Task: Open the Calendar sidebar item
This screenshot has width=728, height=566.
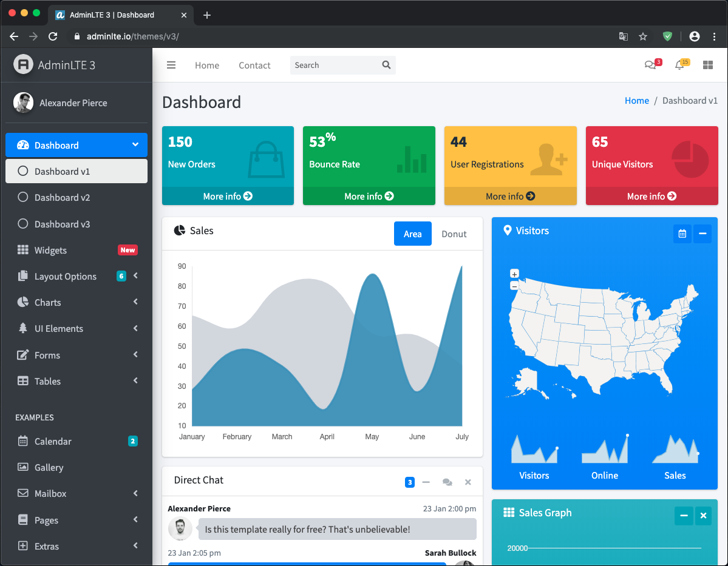Action: coord(77,441)
